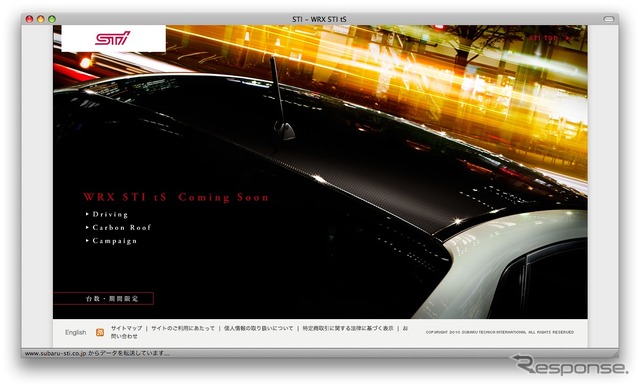Viewport: 640px width, 387px height.
Task: Open the サイトマップ link
Action: coord(127,328)
